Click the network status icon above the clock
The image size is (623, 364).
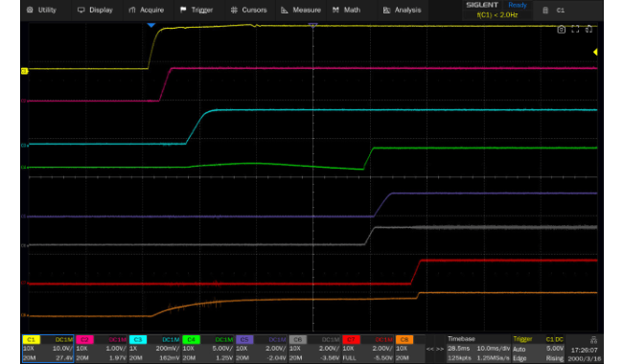[x=593, y=340]
